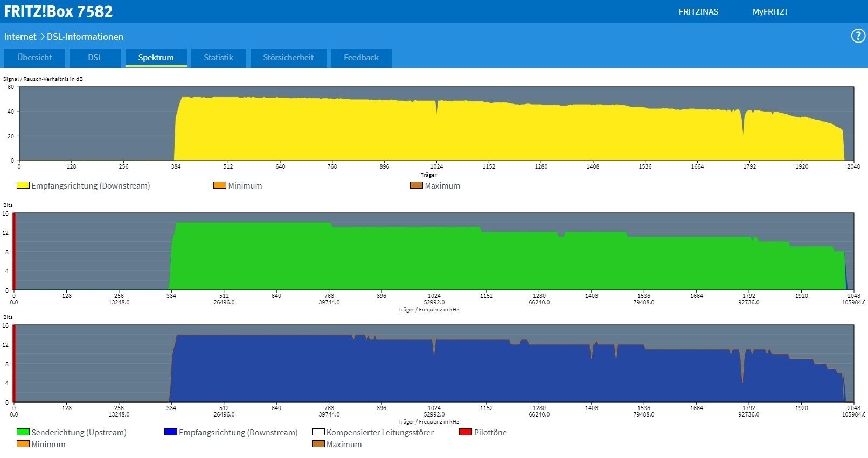Screen dimensions: 868x458
Task: Click the DSL-Informationen breadcrumb text
Action: [x=85, y=37]
